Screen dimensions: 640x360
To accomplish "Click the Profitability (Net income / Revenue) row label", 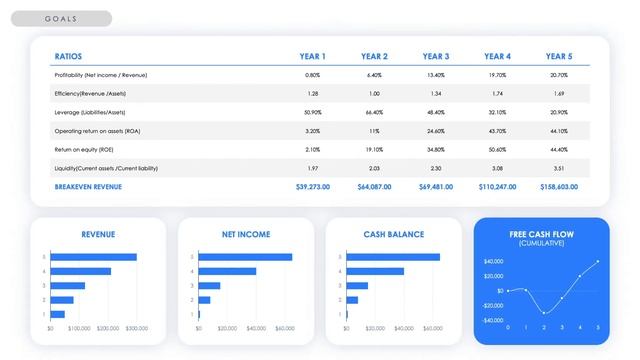I will tap(101, 75).
